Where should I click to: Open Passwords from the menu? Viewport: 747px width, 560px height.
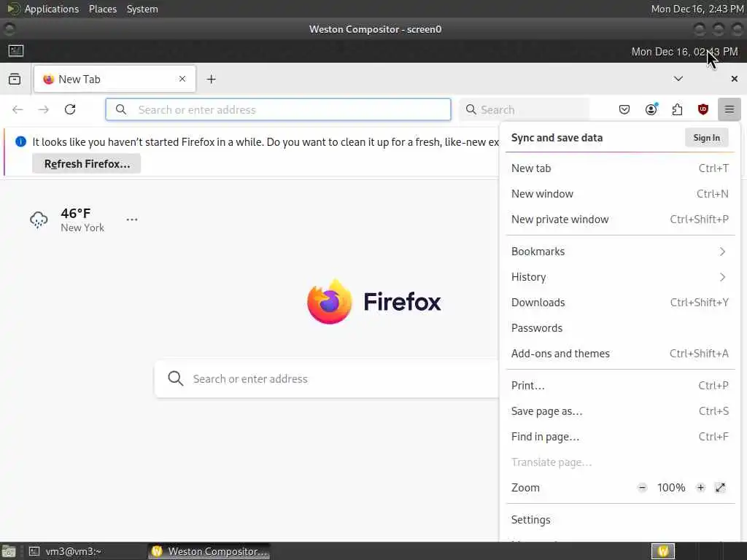coord(620,328)
